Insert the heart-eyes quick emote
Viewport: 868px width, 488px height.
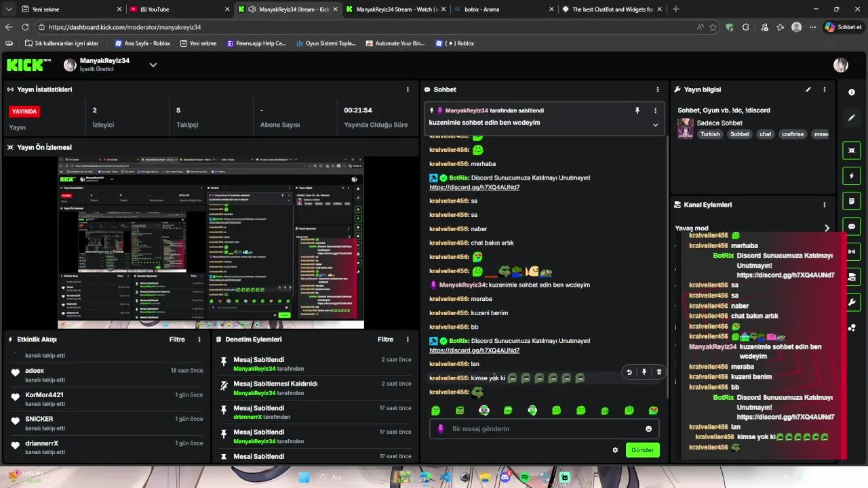click(653, 411)
